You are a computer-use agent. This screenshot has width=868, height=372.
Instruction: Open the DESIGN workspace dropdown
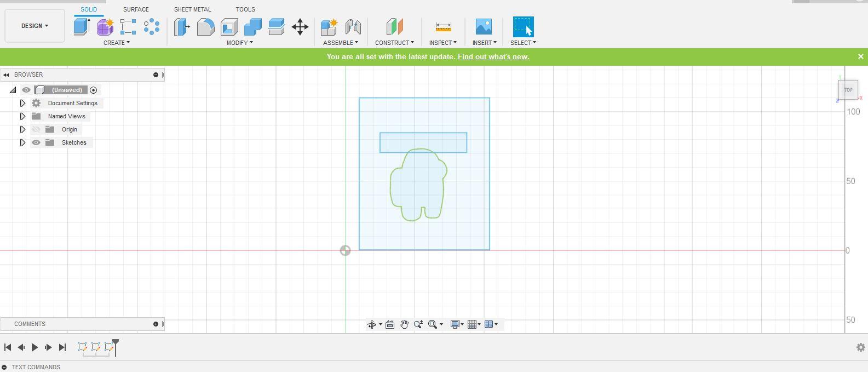click(35, 26)
